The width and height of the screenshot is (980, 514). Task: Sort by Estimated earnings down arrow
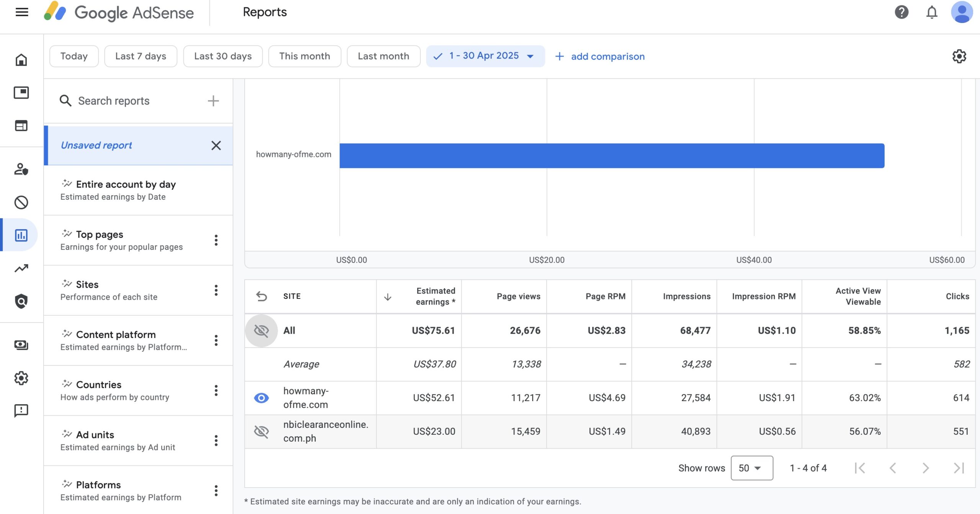[387, 297]
